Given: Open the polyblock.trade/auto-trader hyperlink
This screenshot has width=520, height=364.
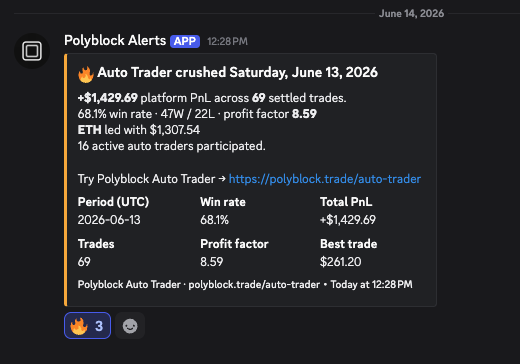Looking at the screenshot, I should point(325,179).
